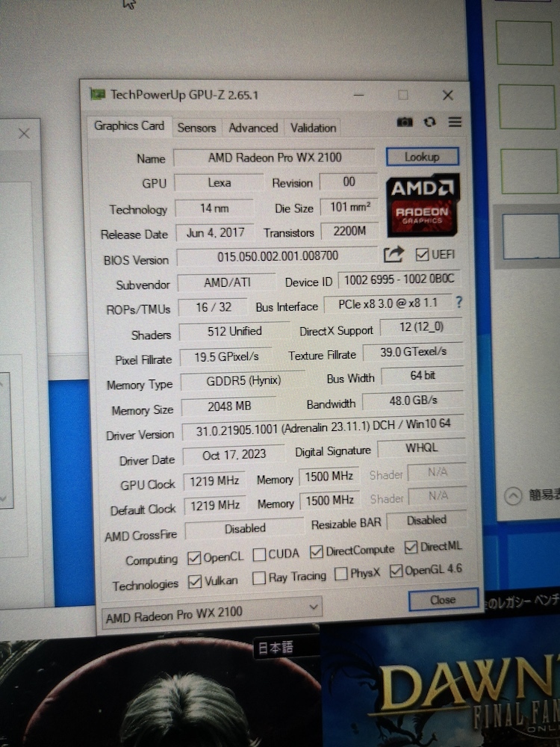Click the AMD Radeon Graphics logo

tap(423, 205)
